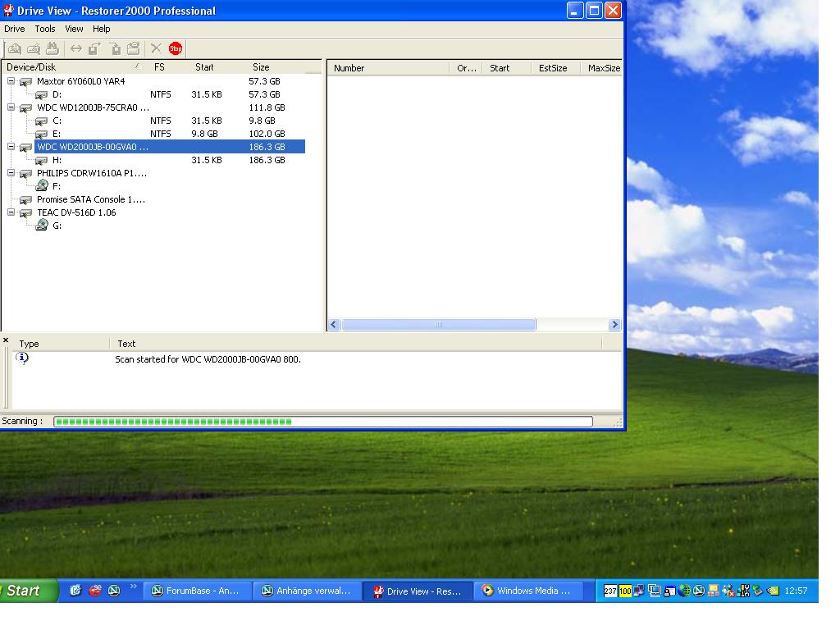This screenshot has width=840, height=630.
Task: Open the Drive menu
Action: 15,29
